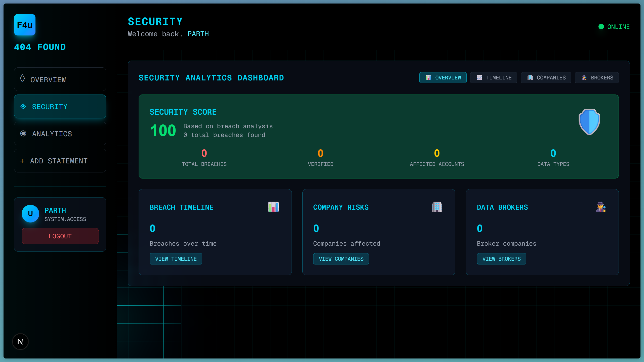Click the detective icon in Data Brokers card
The height and width of the screenshot is (362, 644).
pyautogui.click(x=600, y=207)
